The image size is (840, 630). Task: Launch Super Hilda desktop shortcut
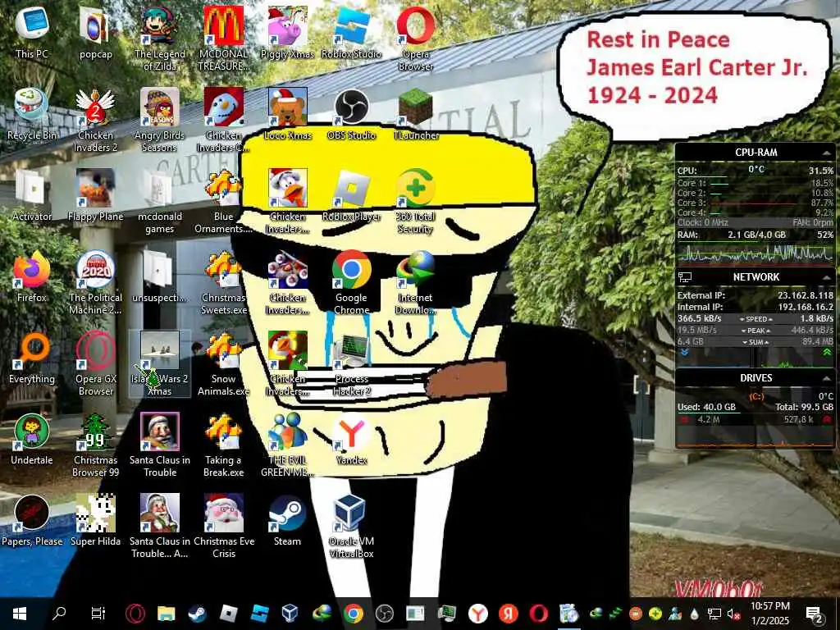[95, 521]
